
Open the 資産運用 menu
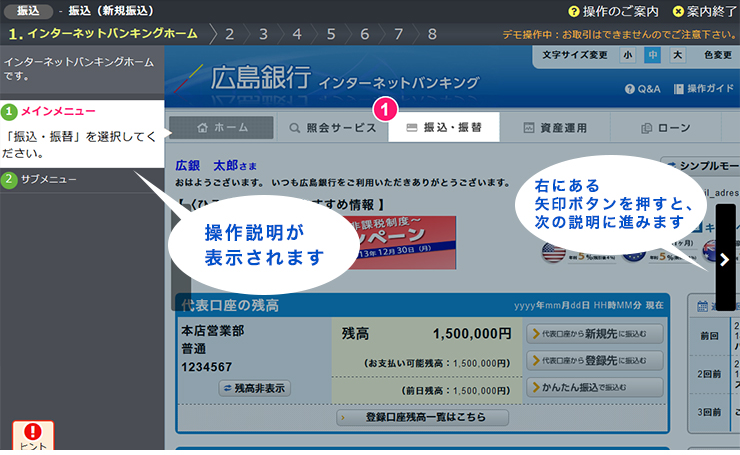tap(555, 127)
